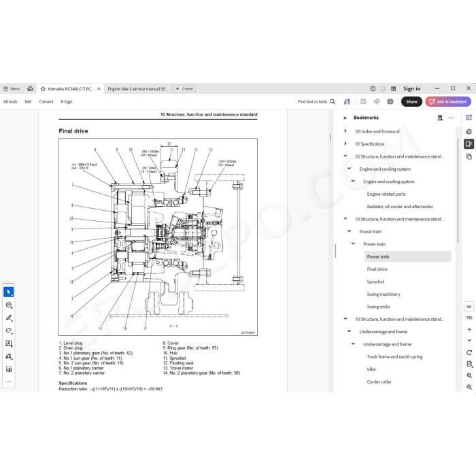The height and width of the screenshot is (476, 476).
Task: Pick the add text box tool
Action: (8, 343)
